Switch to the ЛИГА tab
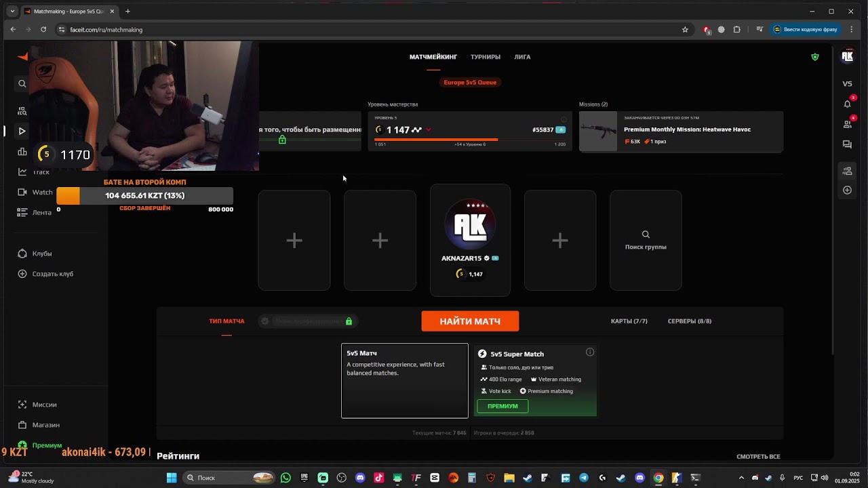This screenshot has height=488, width=868. tap(522, 57)
